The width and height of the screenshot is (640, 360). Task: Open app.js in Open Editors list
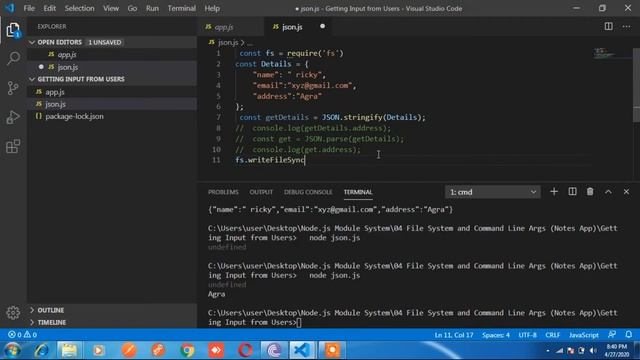(x=112, y=54)
